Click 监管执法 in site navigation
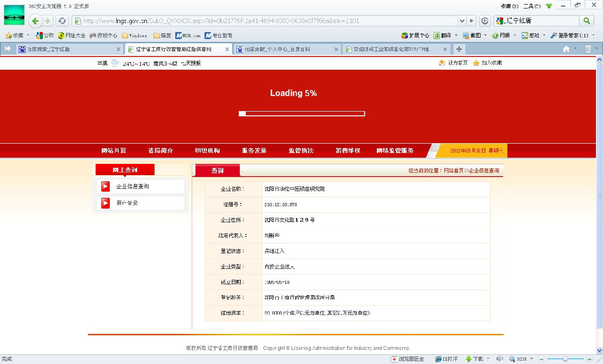The image size is (603, 364). 301,151
